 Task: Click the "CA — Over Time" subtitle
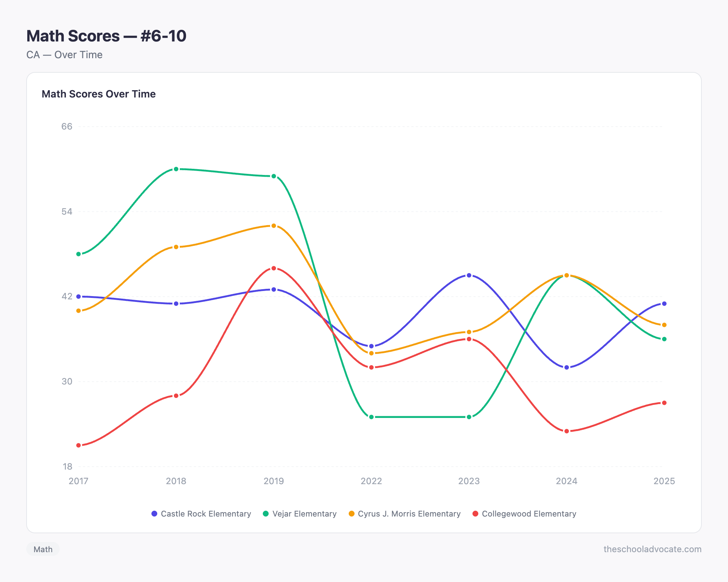click(64, 55)
